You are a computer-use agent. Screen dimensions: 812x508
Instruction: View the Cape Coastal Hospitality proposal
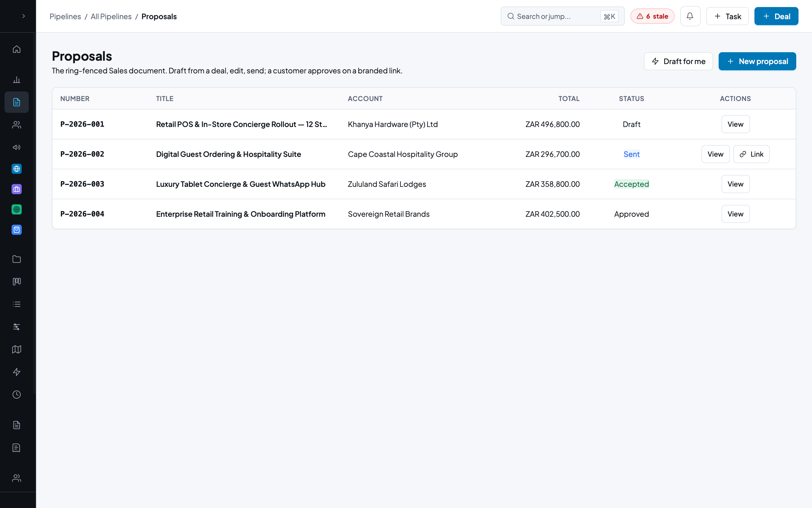[715, 154]
